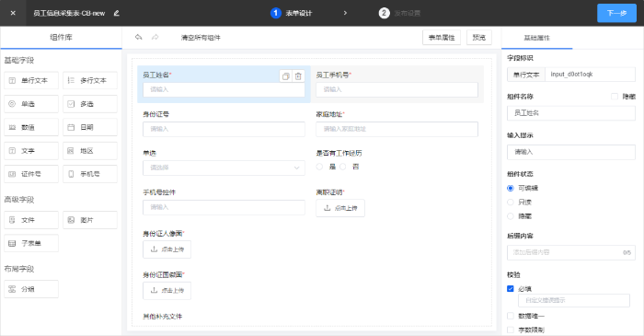Select 是 for 是否有工作经历
This screenshot has width=644, height=336.
[x=319, y=167]
